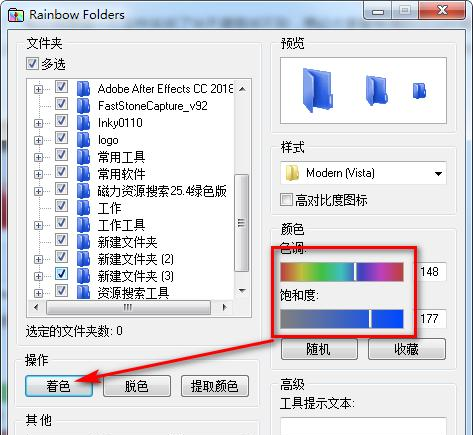This screenshot has width=473, height=435.
Task: Click the vertical scrollbar thumb in folder list
Action: 242,223
